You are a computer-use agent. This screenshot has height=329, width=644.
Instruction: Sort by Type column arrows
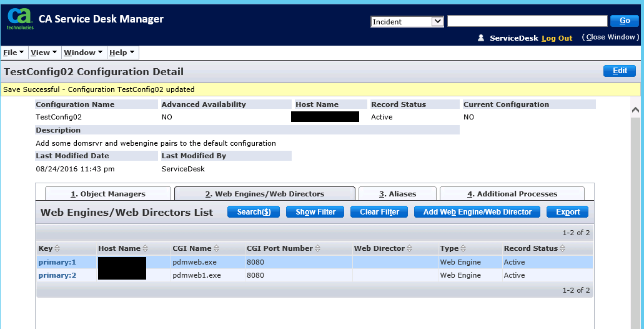pos(463,248)
